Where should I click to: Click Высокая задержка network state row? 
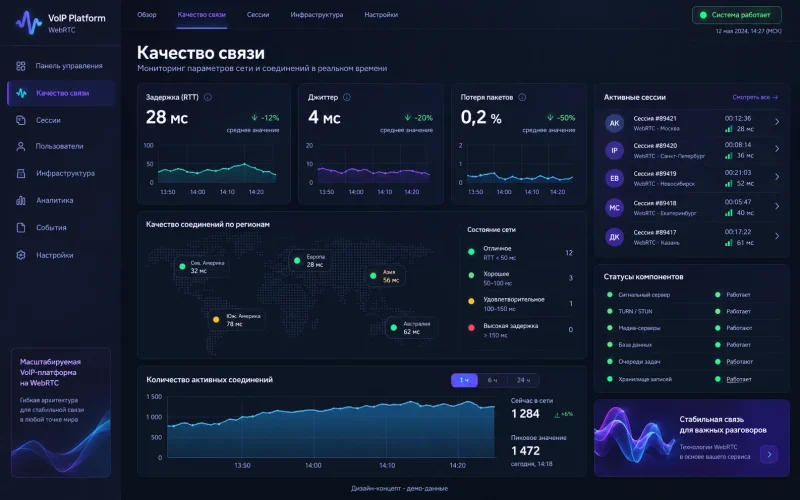[520, 330]
